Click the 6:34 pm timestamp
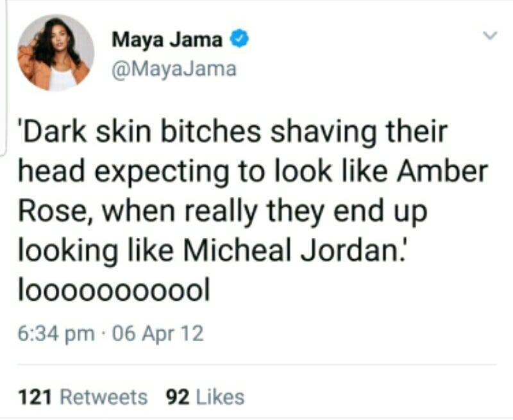 tap(56, 334)
